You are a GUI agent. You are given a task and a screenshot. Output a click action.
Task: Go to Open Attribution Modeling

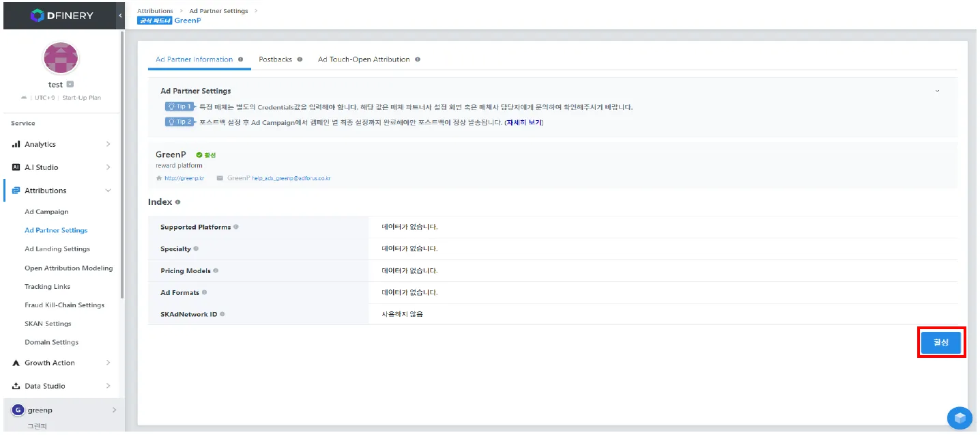tap(69, 268)
